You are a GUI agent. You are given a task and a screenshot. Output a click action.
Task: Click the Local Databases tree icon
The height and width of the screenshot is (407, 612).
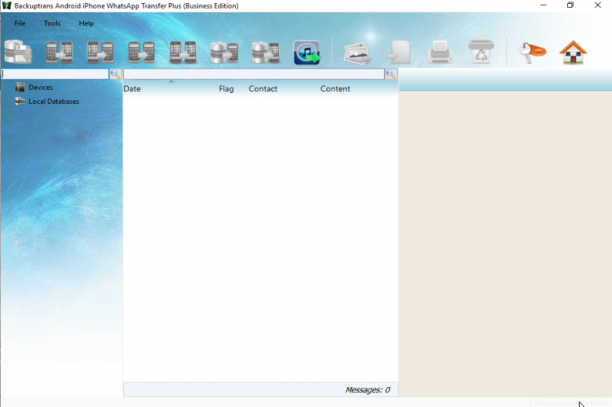pos(20,101)
